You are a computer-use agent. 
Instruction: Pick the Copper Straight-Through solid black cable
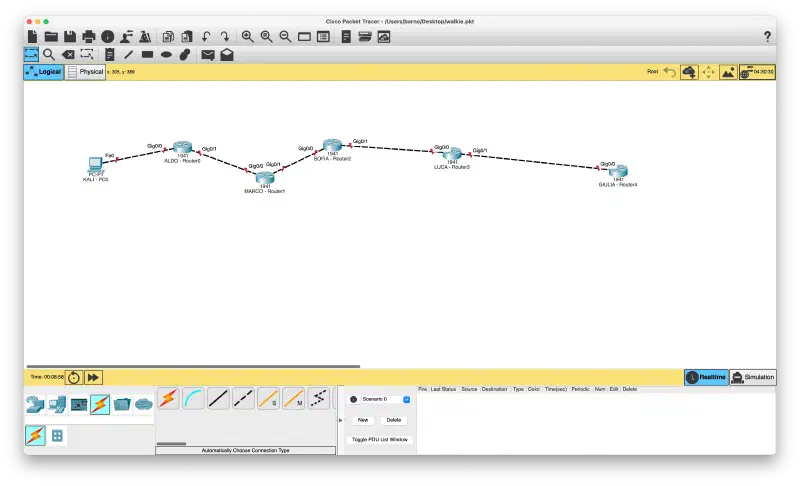(x=218, y=398)
